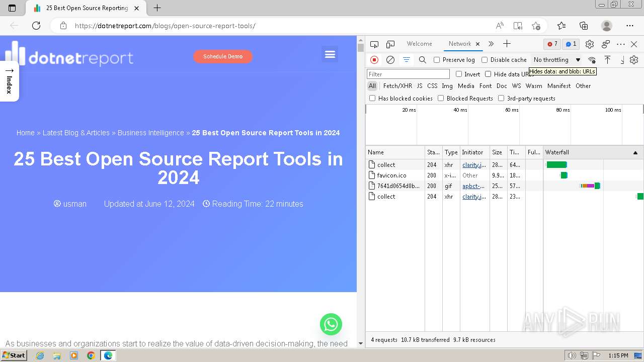This screenshot has height=362, width=644.
Task: Open network conditions wifi-gear icon
Action: (x=592, y=60)
